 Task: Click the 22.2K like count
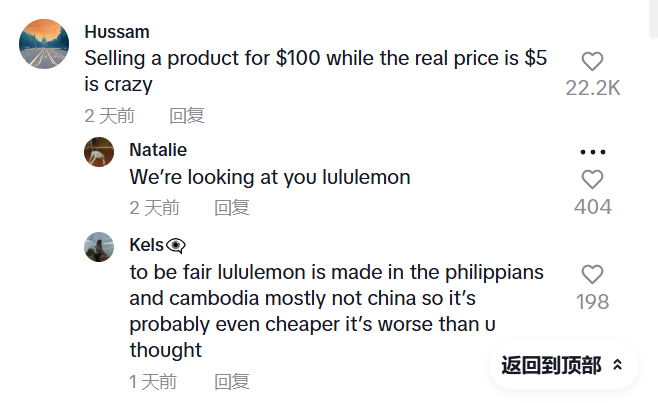click(592, 88)
